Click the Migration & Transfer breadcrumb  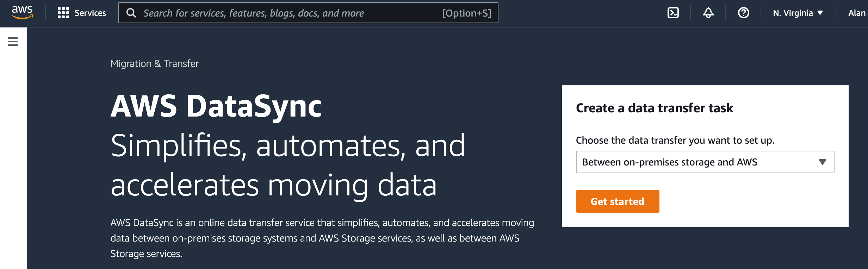click(x=154, y=63)
